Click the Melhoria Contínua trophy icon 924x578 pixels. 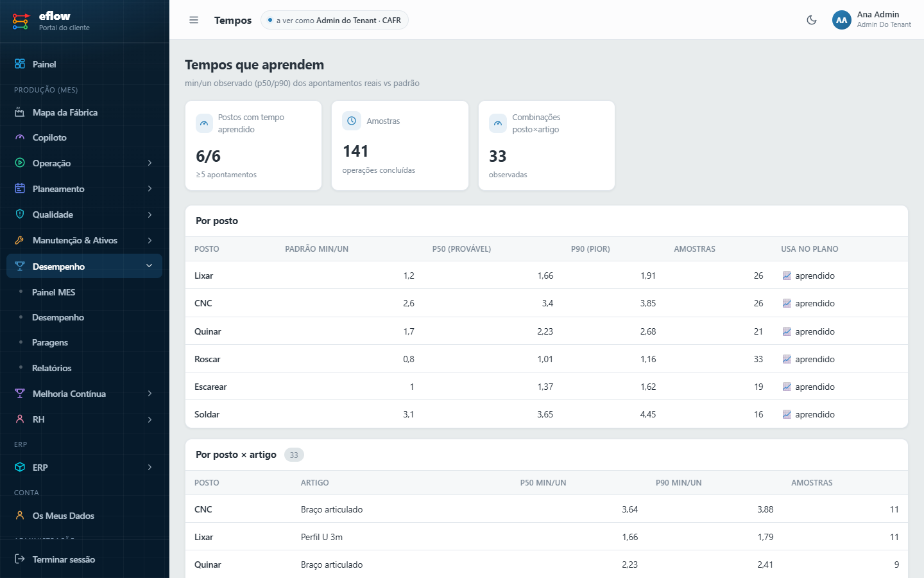point(20,394)
